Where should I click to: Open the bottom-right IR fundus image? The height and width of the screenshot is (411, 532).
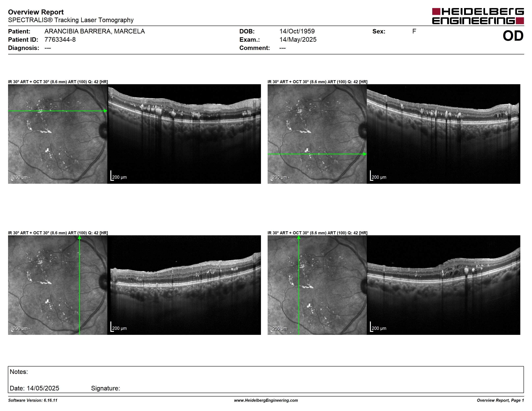tap(317, 285)
